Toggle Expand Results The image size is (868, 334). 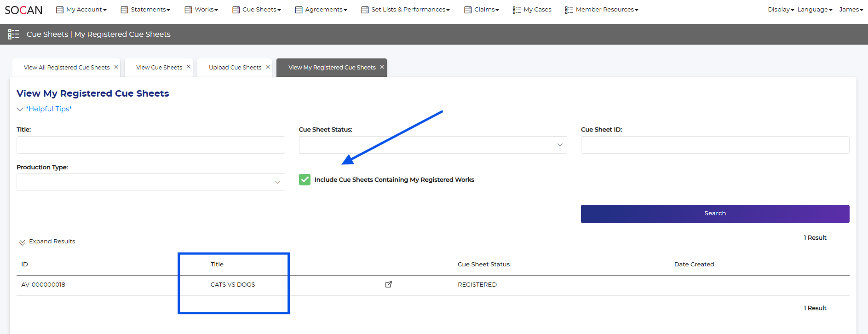click(x=47, y=242)
